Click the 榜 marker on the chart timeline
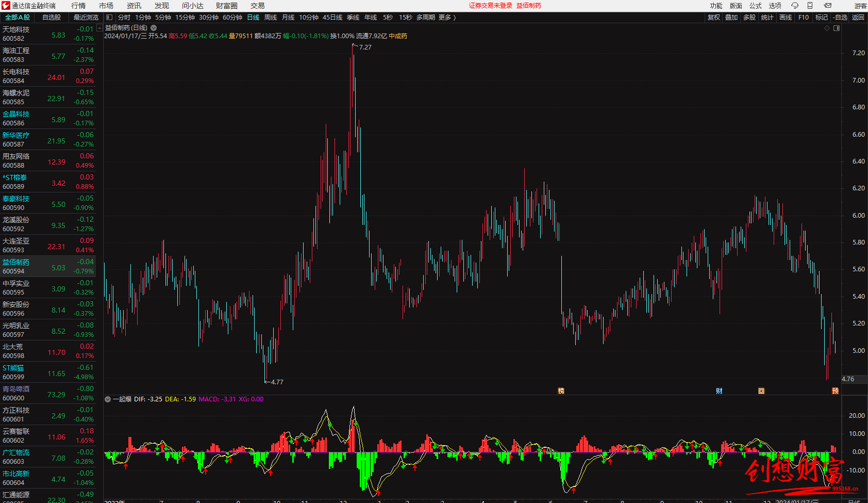The height and width of the screenshot is (503, 868). tap(561, 391)
